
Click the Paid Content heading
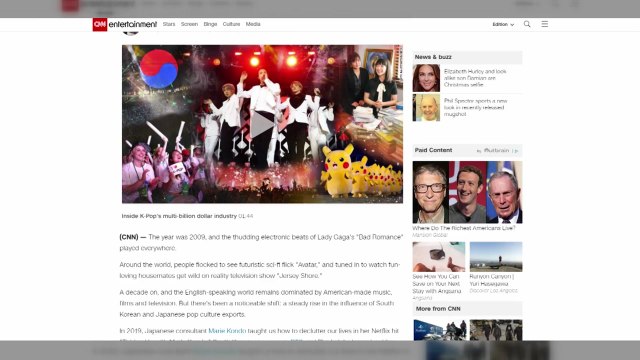[433, 150]
